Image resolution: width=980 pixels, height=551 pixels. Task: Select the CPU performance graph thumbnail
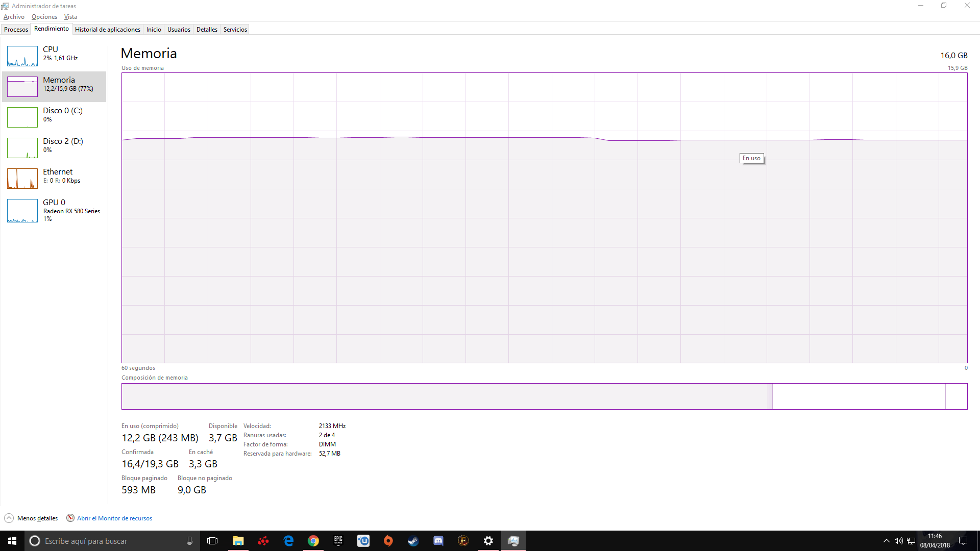[x=22, y=56]
